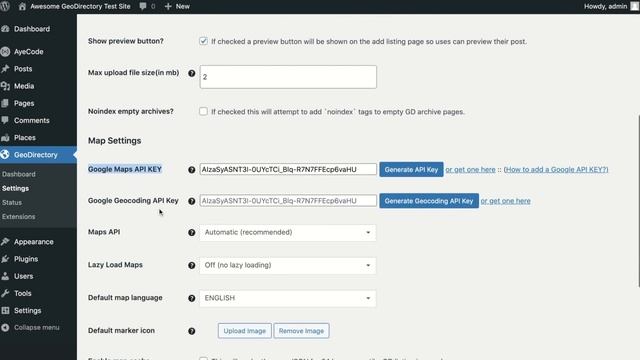Click the Generate Geocoding API Key button
The height and width of the screenshot is (360, 640).
[429, 201]
